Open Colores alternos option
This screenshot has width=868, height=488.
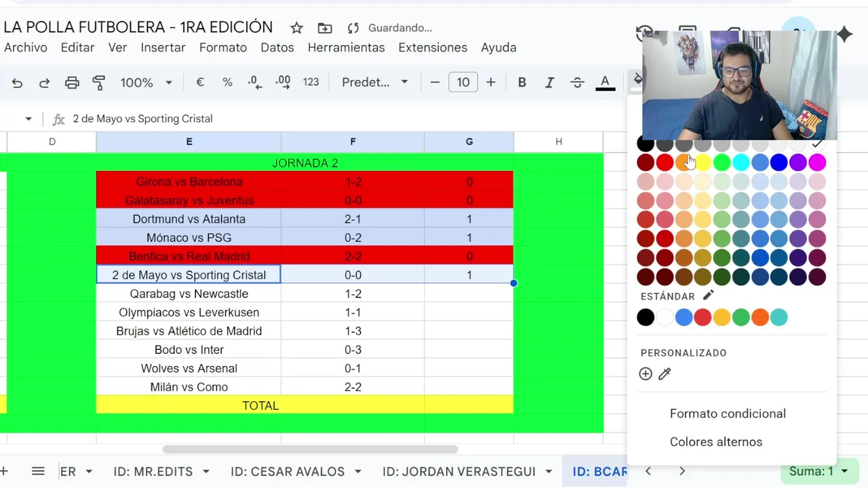[716, 442]
